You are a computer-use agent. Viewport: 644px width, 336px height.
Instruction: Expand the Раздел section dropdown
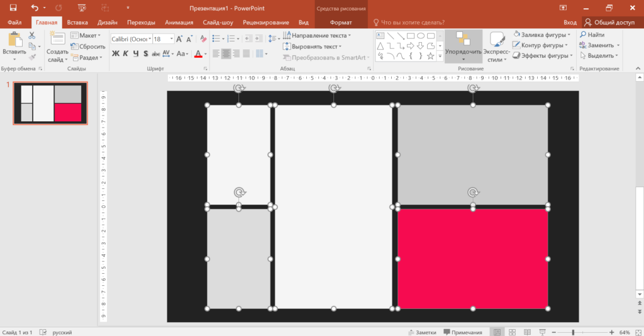coord(87,57)
